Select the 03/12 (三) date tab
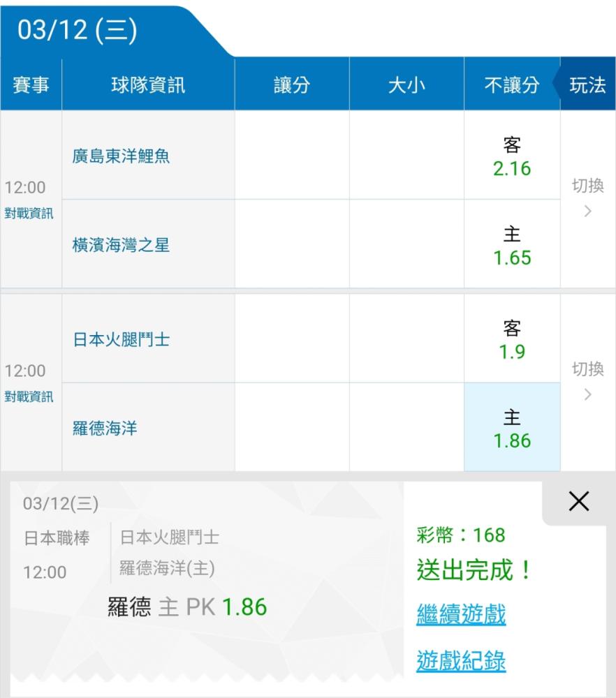 pos(77,30)
